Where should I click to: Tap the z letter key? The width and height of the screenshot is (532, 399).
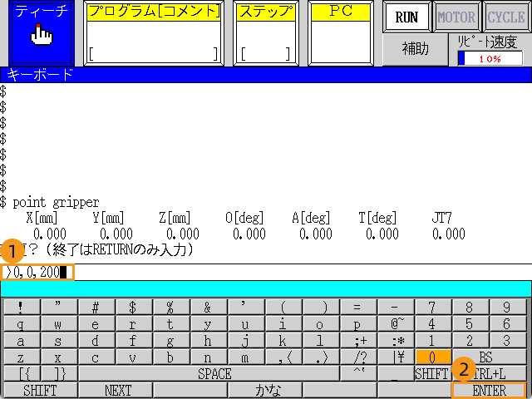[22, 357]
